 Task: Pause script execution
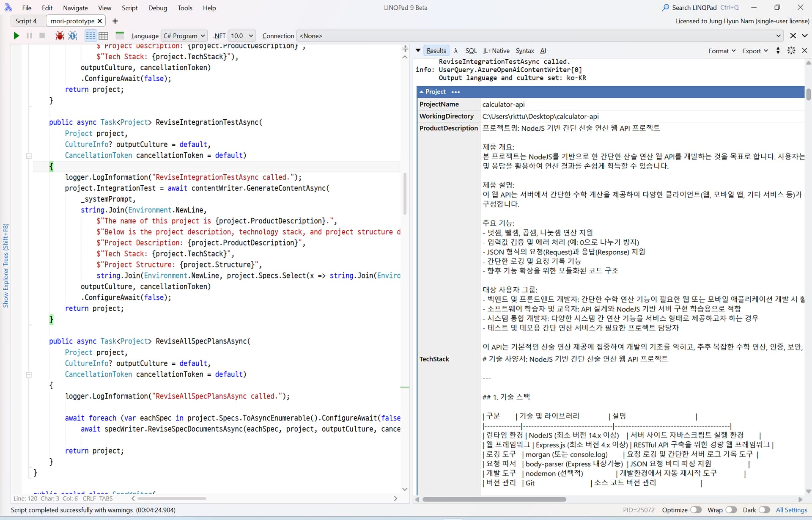click(x=29, y=36)
